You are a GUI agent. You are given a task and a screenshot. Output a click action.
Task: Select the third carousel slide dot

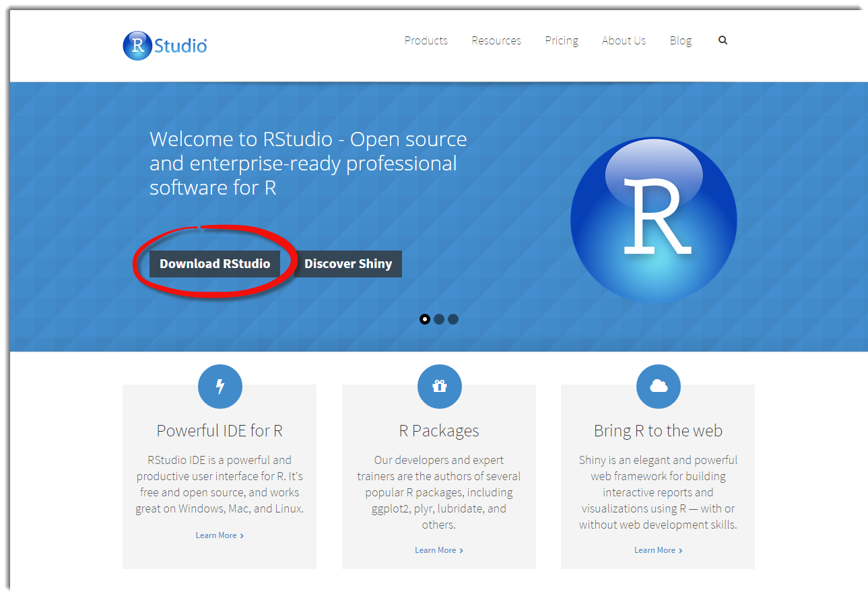(453, 319)
